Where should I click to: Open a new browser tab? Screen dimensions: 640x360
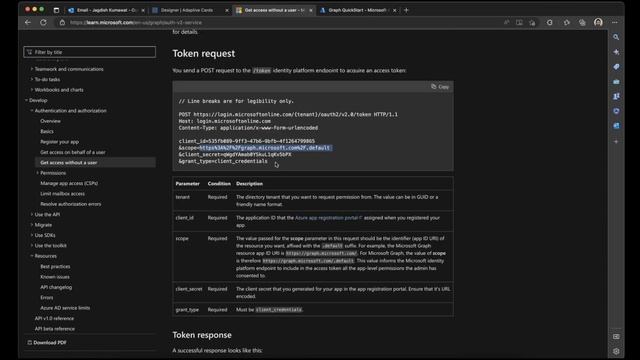pyautogui.click(x=406, y=10)
